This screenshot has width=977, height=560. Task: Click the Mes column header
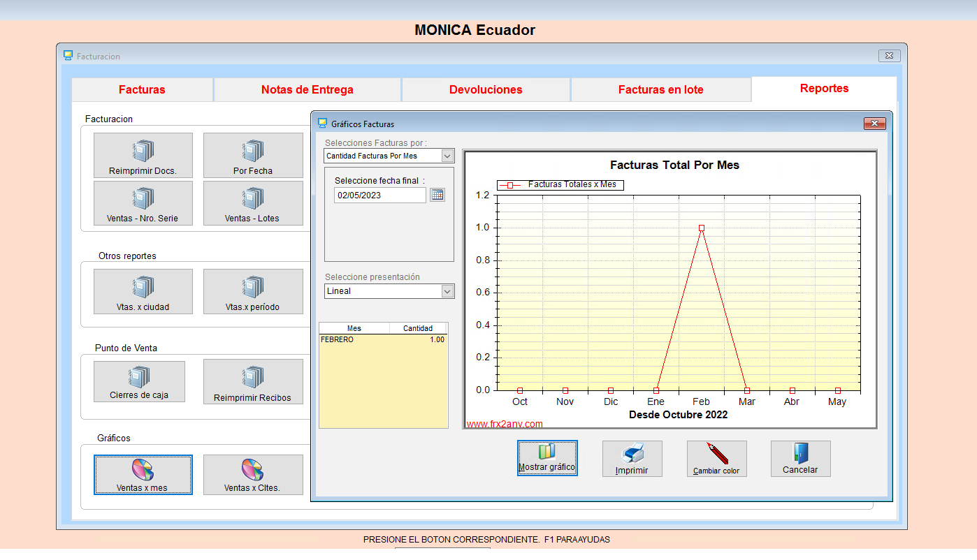[x=354, y=328]
